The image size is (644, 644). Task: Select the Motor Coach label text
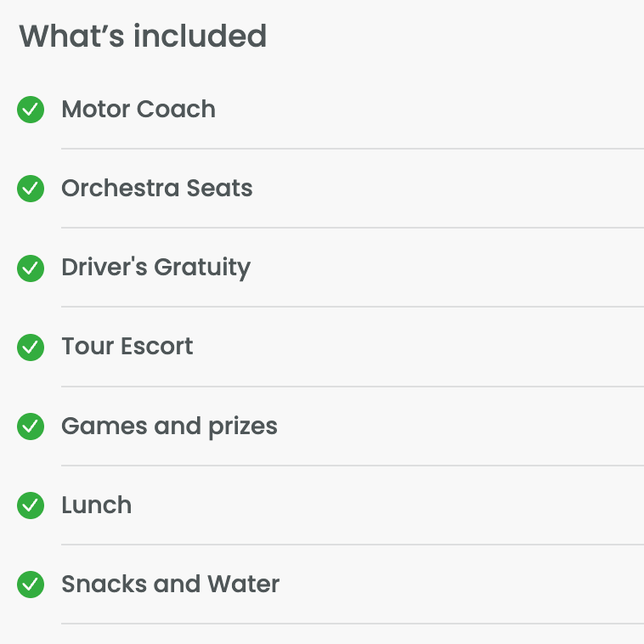[x=138, y=110]
